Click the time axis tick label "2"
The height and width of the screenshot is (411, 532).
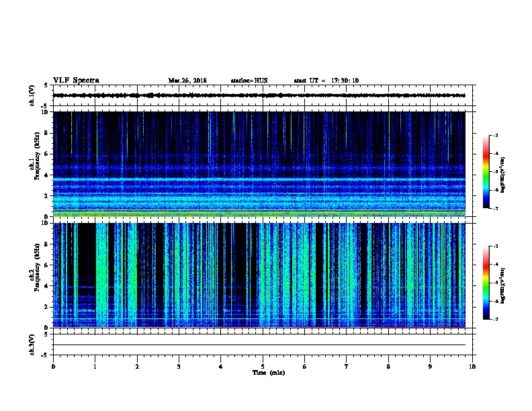click(x=137, y=367)
